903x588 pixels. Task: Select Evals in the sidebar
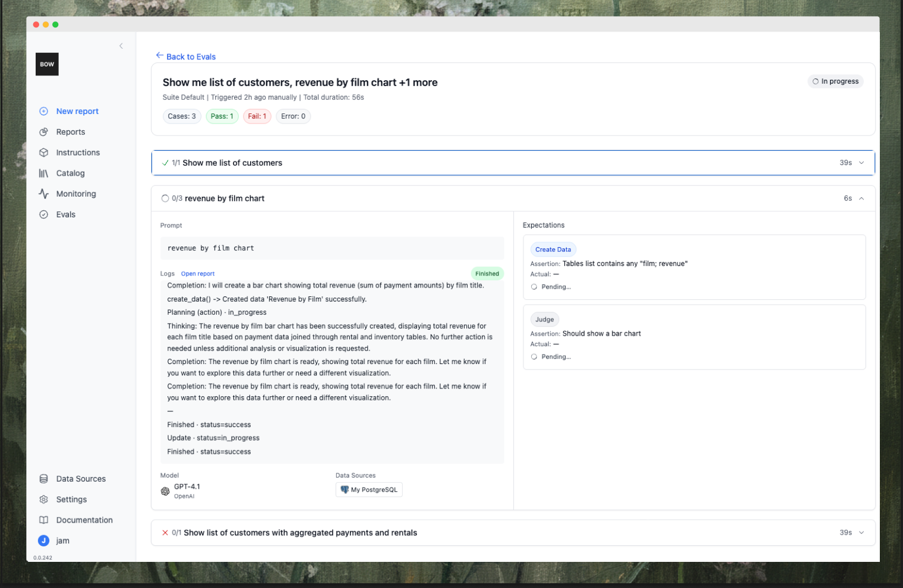tap(65, 214)
